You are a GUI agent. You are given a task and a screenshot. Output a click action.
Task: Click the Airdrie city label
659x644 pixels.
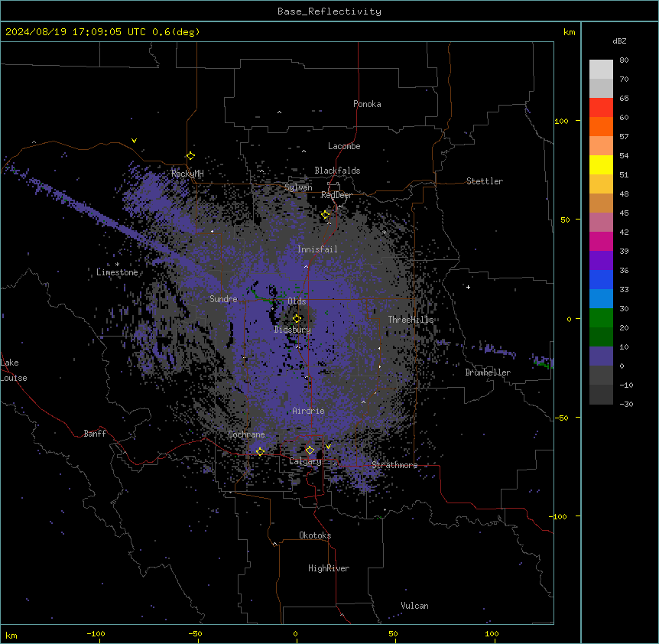pyautogui.click(x=309, y=411)
